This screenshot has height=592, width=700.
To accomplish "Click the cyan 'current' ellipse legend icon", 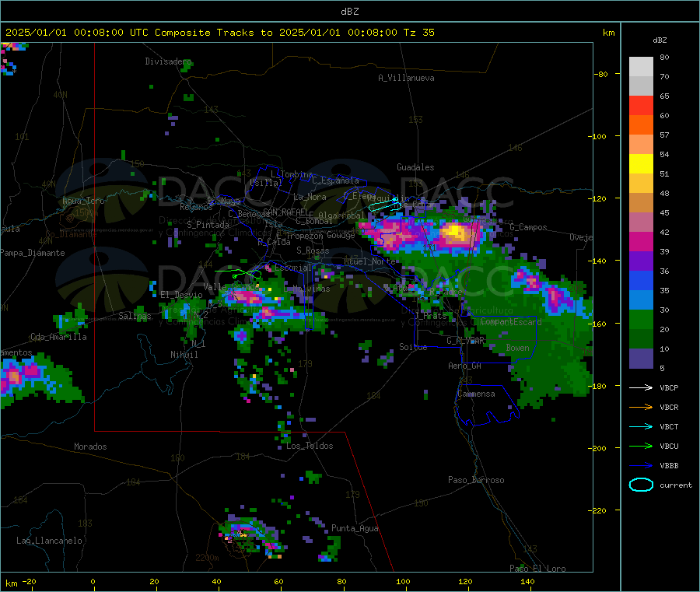I will [x=641, y=485].
